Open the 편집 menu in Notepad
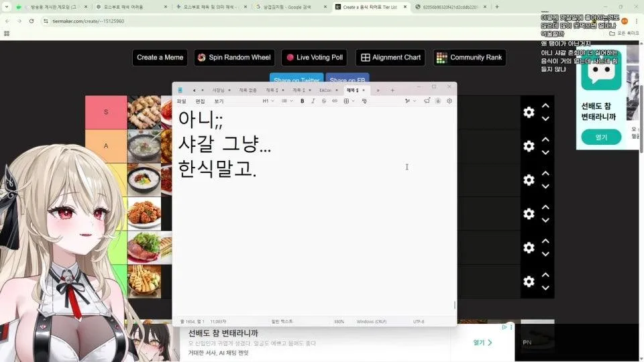644x362 pixels. (200, 101)
